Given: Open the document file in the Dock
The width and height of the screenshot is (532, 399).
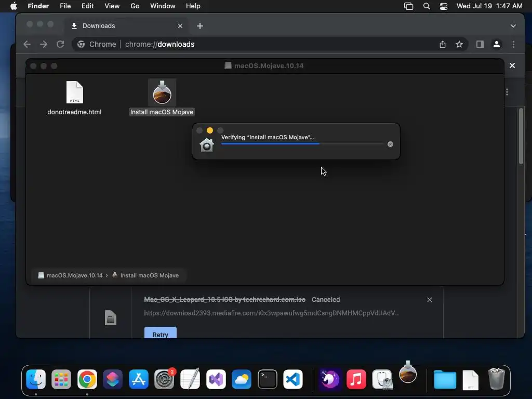Looking at the screenshot, I should click(470, 380).
